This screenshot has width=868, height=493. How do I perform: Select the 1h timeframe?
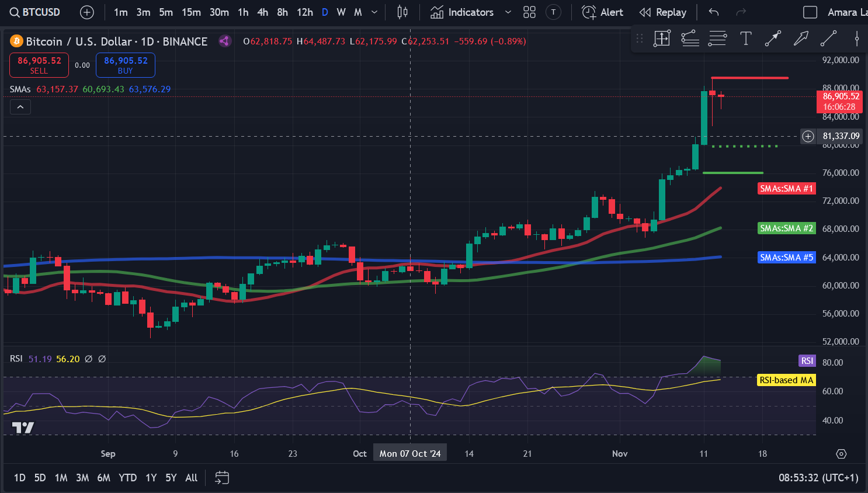243,12
